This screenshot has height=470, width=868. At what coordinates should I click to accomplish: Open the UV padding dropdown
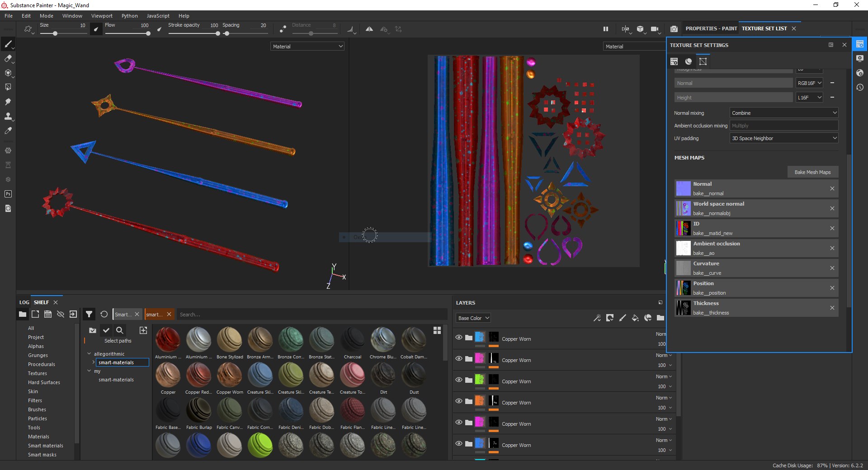pyautogui.click(x=784, y=138)
